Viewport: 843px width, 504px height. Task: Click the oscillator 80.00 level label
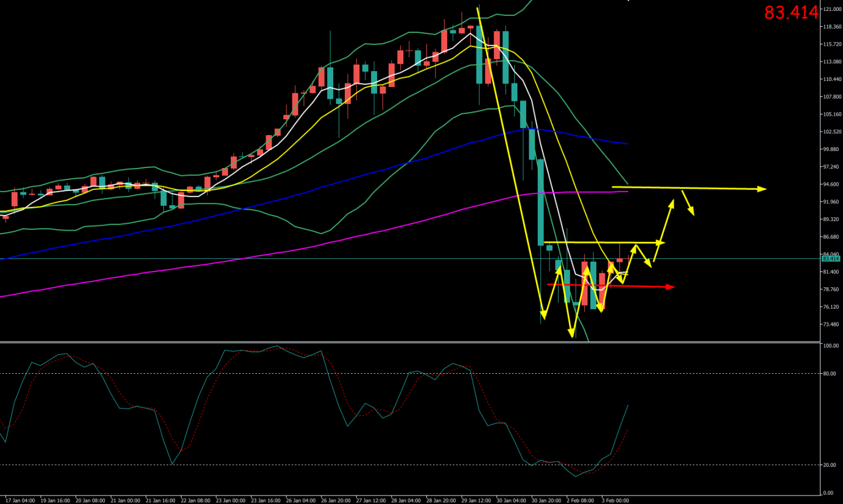click(x=828, y=374)
